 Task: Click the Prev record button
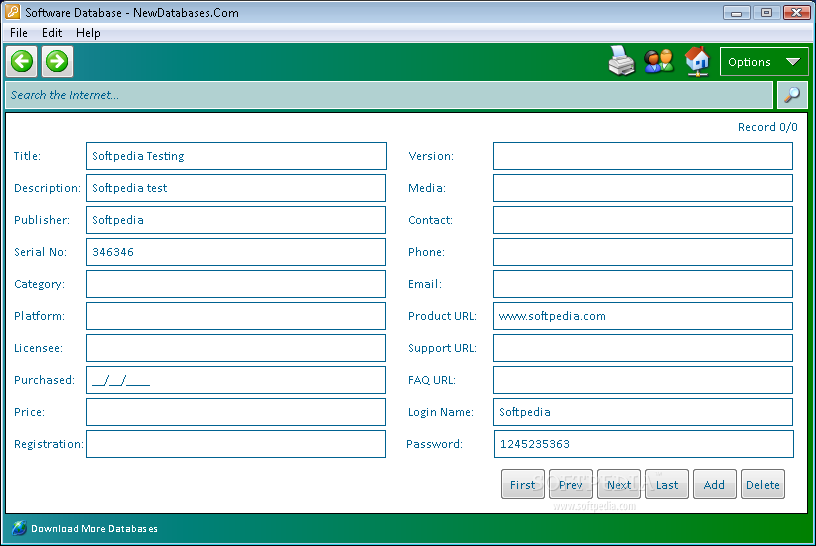(570, 485)
